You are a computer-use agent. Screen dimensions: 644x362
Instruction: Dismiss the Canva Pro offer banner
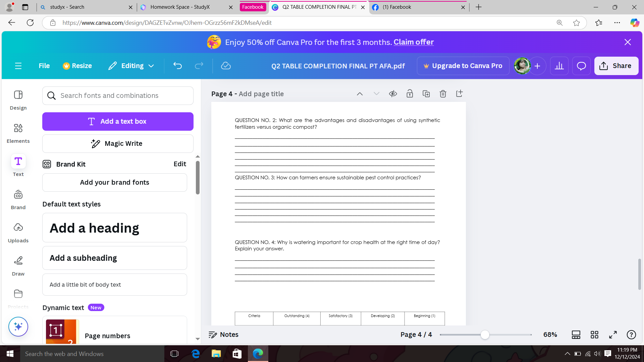[628, 42]
